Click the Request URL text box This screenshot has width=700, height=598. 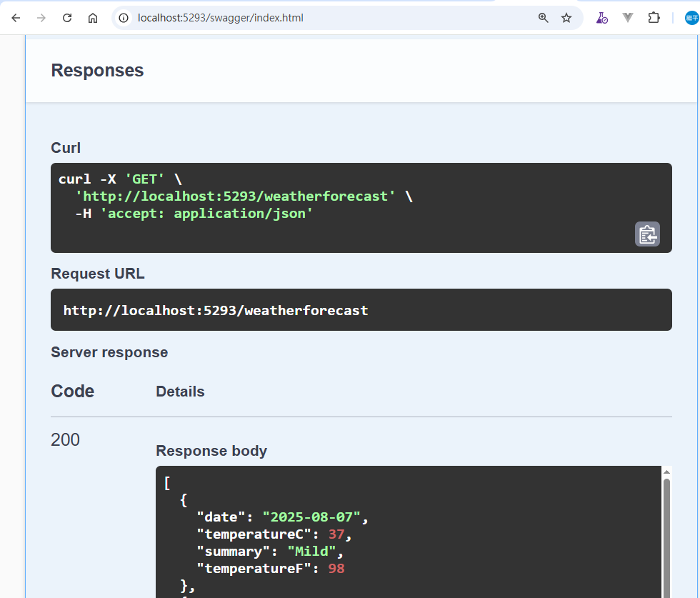click(361, 310)
